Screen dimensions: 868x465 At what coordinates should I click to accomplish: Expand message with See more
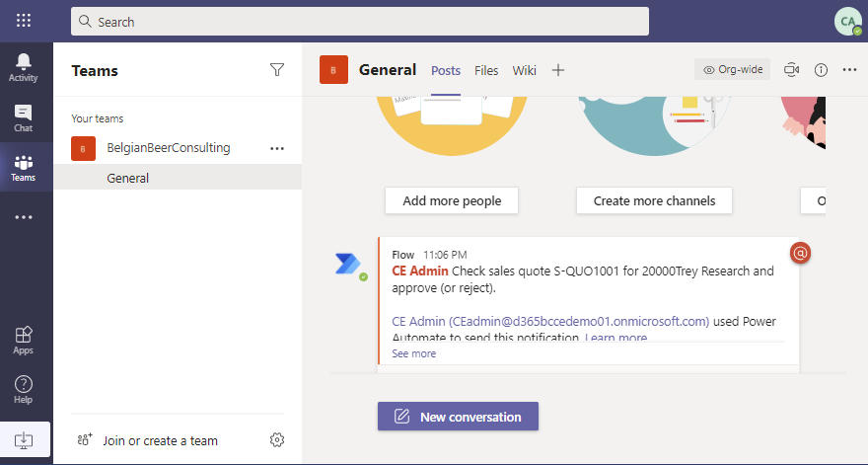point(413,353)
